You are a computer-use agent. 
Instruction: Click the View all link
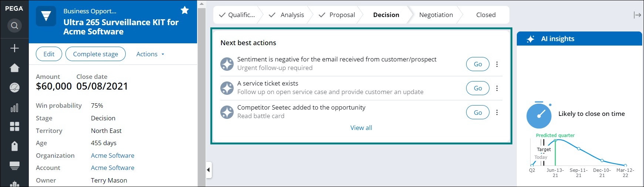361,128
